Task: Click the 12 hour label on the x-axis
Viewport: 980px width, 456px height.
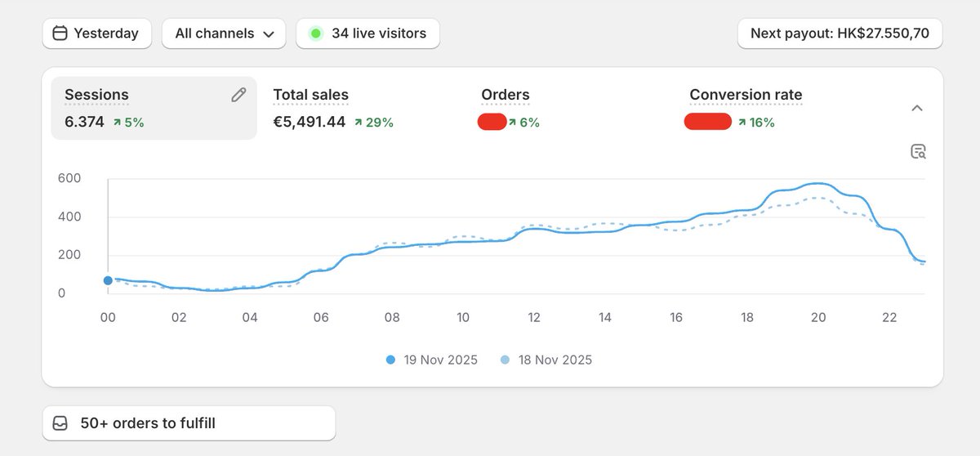Action: 534,318
